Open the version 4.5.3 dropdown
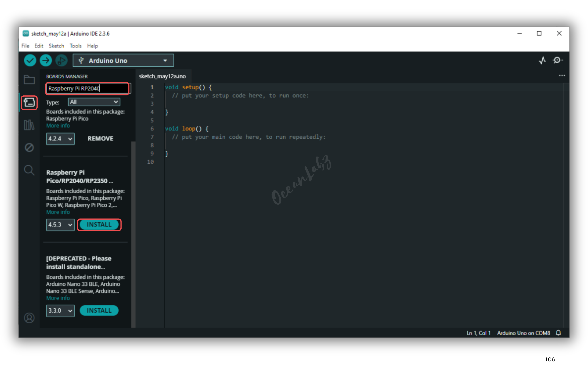The height and width of the screenshot is (368, 588). (60, 225)
